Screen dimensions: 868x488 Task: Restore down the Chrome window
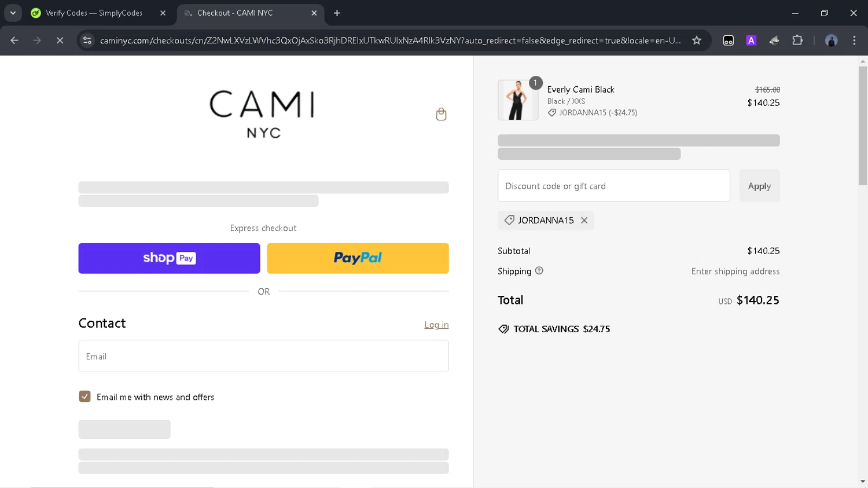(824, 13)
